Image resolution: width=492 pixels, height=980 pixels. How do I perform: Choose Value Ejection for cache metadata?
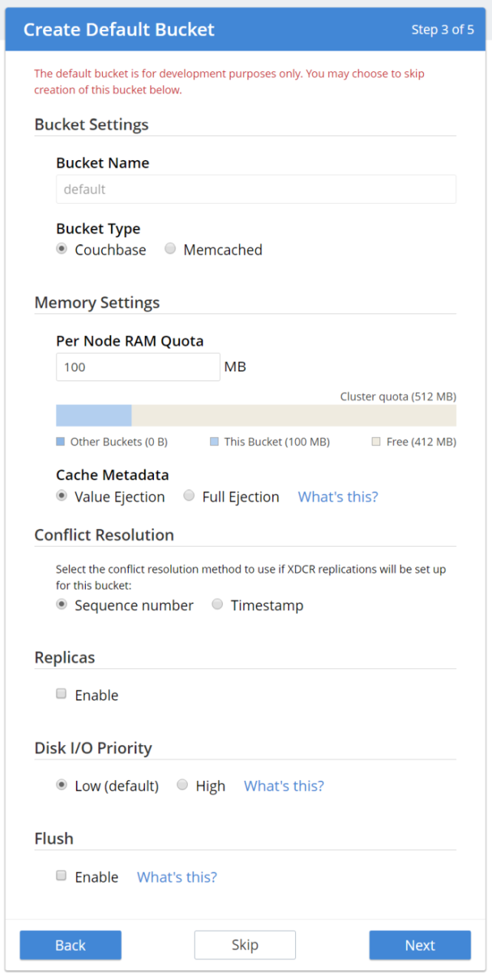coord(61,496)
